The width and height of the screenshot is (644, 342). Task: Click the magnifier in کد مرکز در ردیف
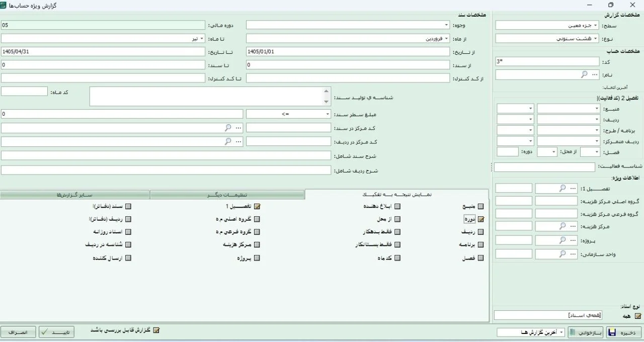[228, 141]
